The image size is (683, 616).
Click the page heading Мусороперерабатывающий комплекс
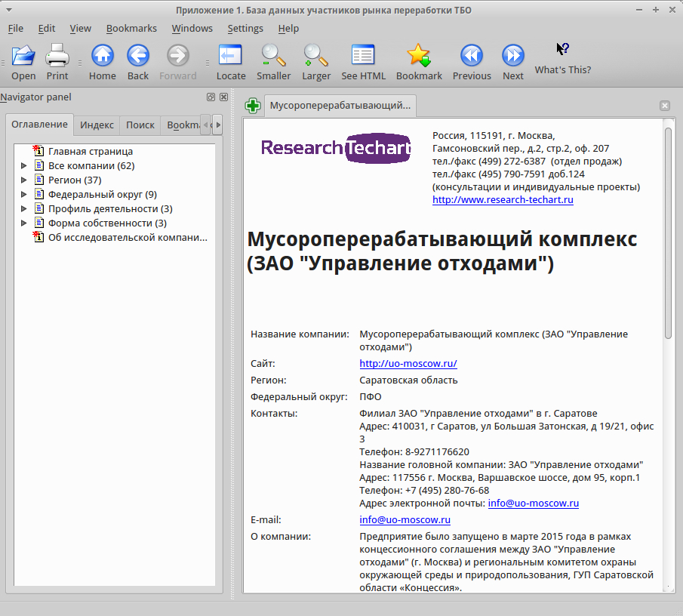pyautogui.click(x=442, y=251)
